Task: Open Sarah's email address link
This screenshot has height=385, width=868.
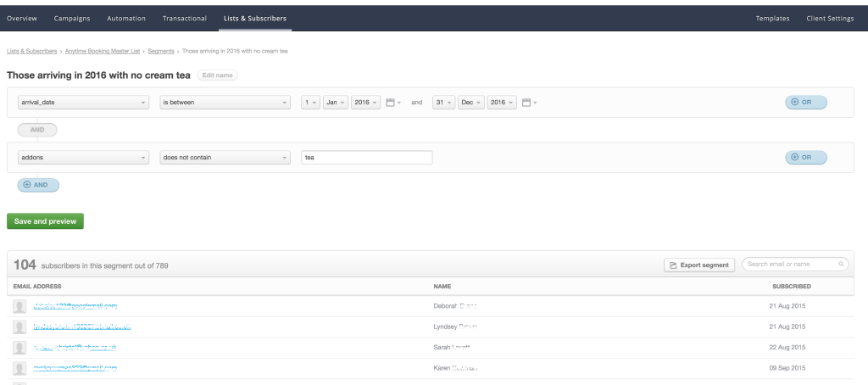Action: [75, 348]
